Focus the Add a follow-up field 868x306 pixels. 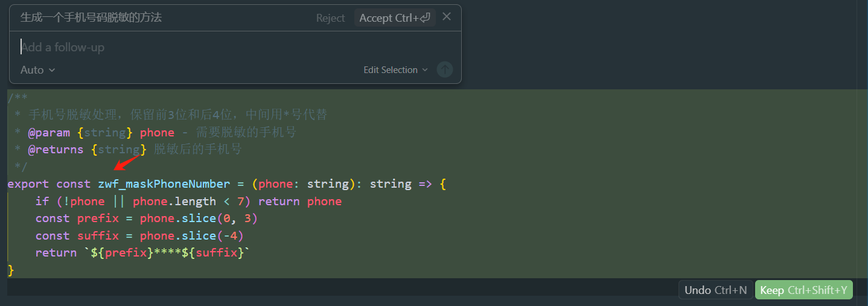(x=229, y=47)
